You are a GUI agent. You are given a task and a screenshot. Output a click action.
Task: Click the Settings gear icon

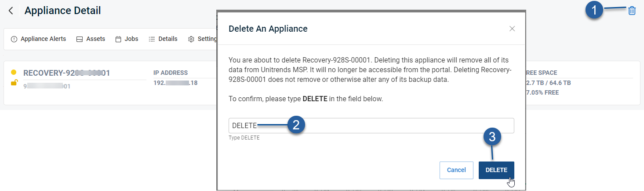(x=191, y=39)
